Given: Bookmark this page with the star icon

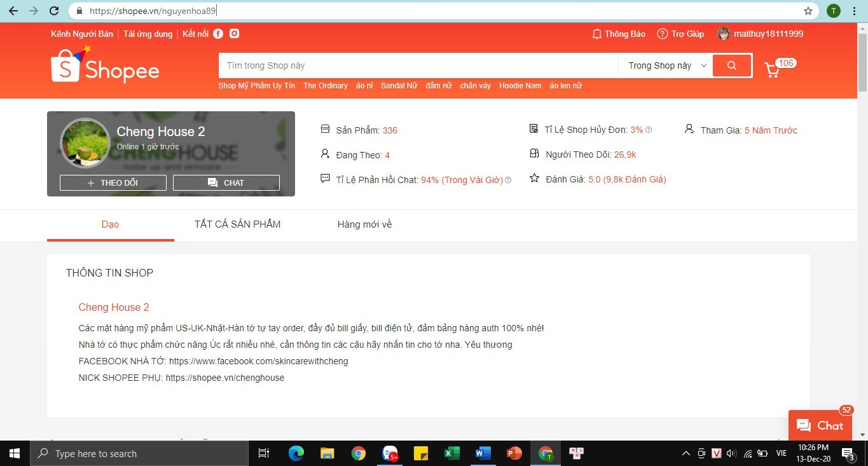Looking at the screenshot, I should coord(808,11).
